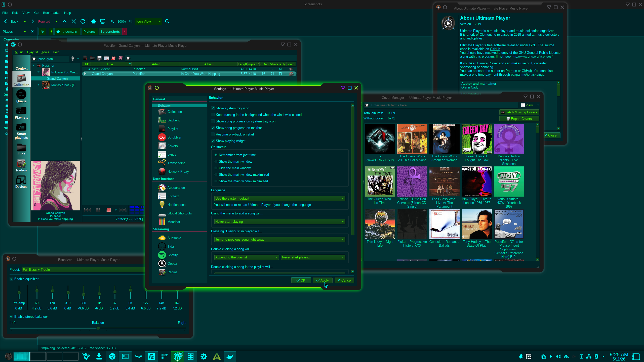Screen dimensions: 644x362
Task: Open Playlist menu in player window
Action: [x=32, y=52]
